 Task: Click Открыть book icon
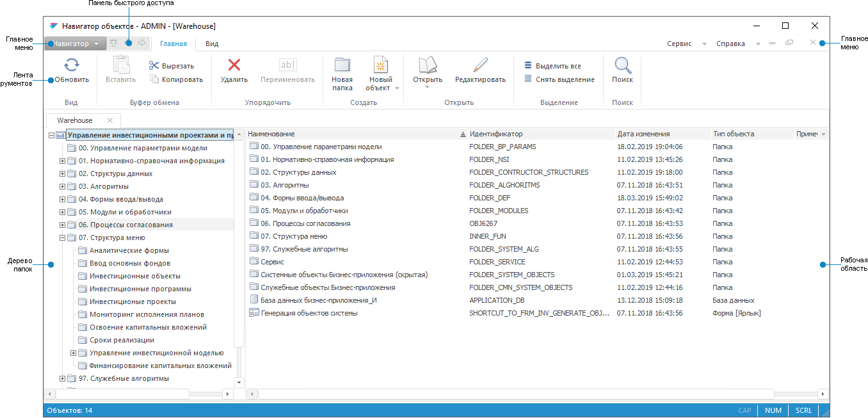[x=427, y=65]
